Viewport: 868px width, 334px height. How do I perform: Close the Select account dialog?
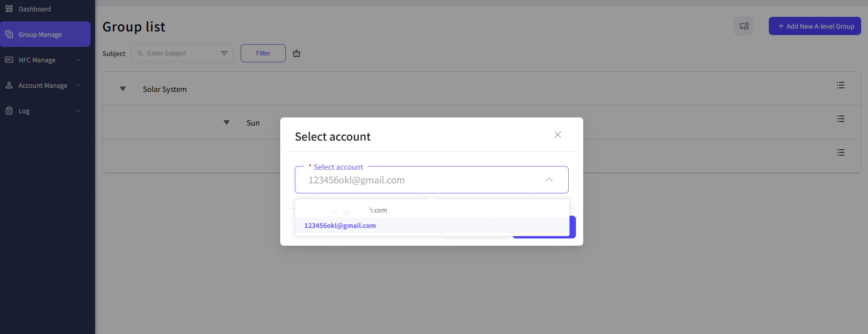coord(558,135)
